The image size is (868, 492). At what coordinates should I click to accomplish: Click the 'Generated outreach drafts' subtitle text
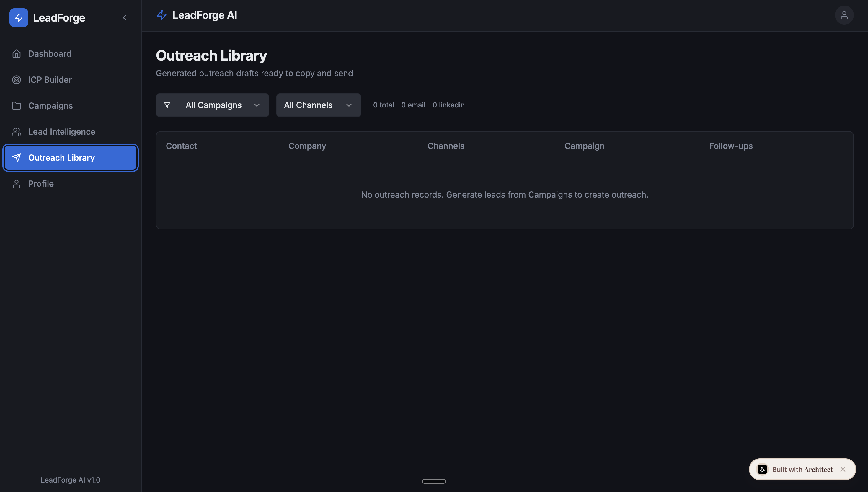[254, 73]
